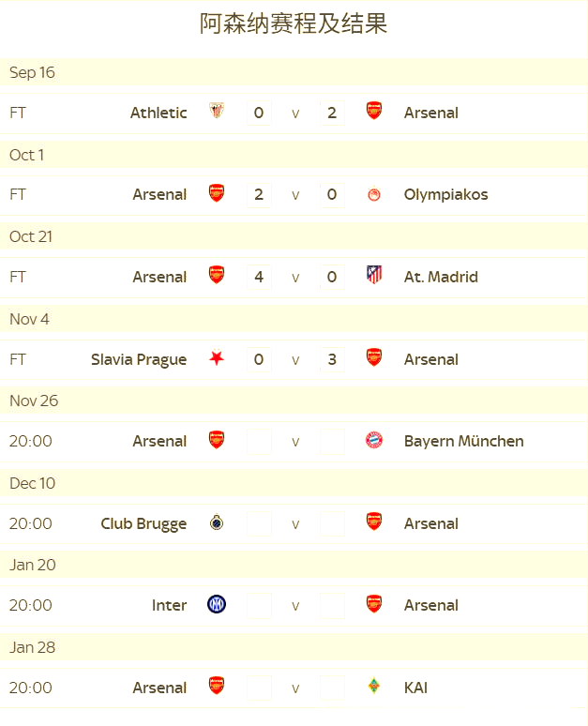This screenshot has width=588, height=726.
Task: Click the Athletic club crest icon
Action: coord(217,112)
